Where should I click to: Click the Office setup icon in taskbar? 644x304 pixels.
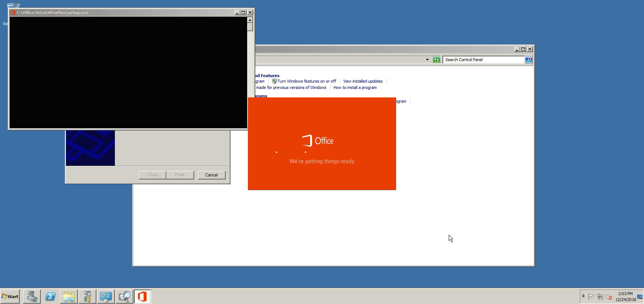tap(142, 297)
